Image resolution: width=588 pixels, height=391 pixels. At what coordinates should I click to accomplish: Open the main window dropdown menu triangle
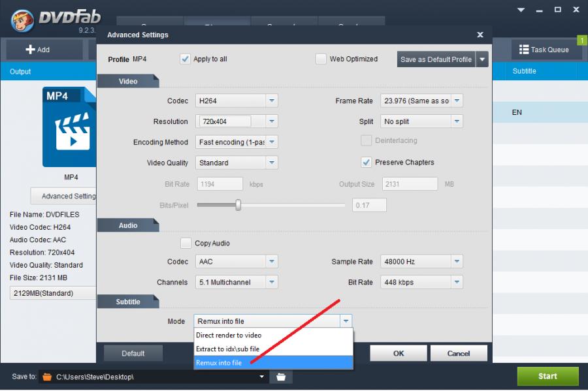coord(521,10)
